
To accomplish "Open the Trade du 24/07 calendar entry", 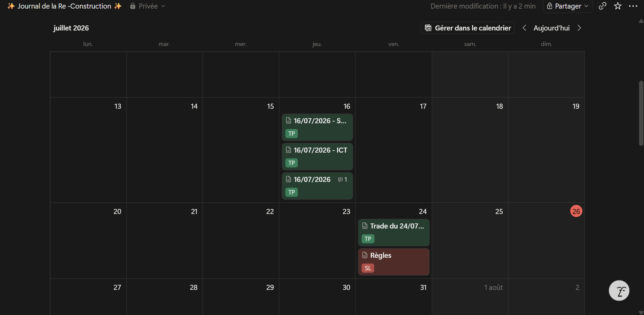I will click(x=394, y=233).
